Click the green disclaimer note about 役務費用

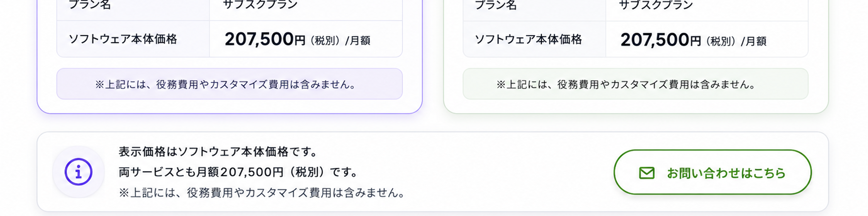point(636,84)
